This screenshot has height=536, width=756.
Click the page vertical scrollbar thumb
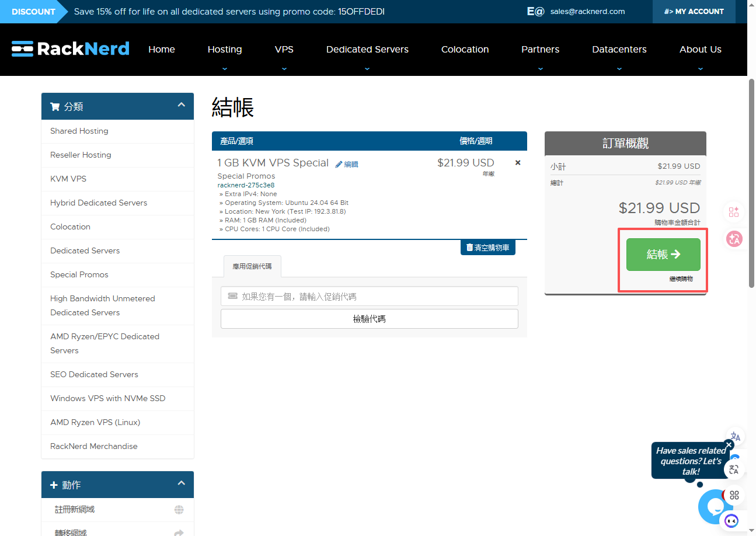pyautogui.click(x=752, y=183)
